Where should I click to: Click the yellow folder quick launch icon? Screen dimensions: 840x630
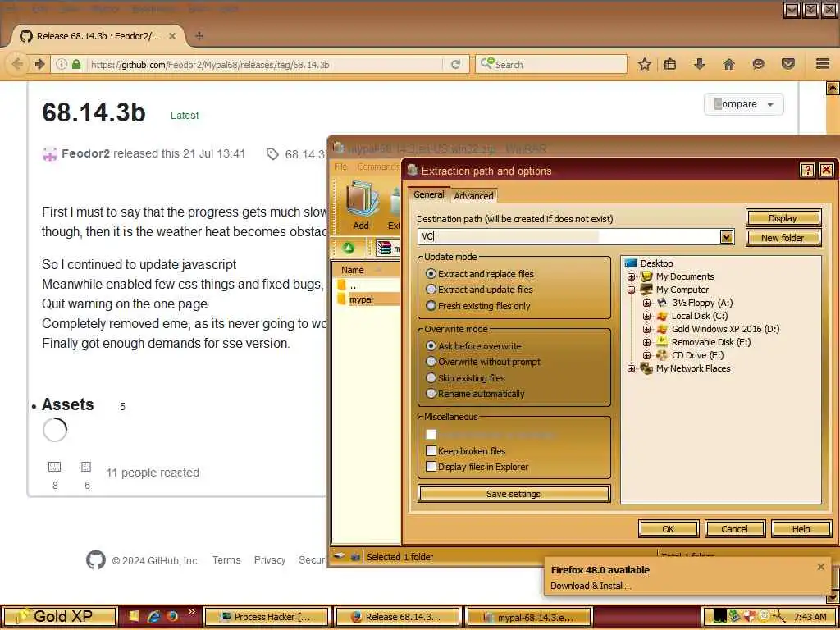click(x=135, y=617)
